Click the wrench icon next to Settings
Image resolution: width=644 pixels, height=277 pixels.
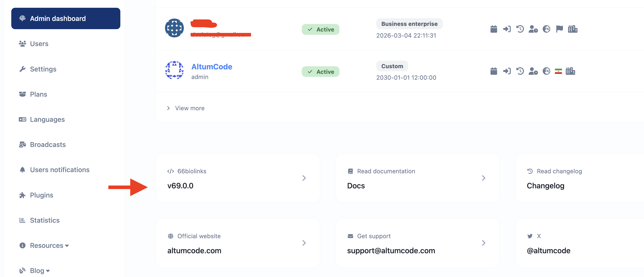[x=23, y=69]
